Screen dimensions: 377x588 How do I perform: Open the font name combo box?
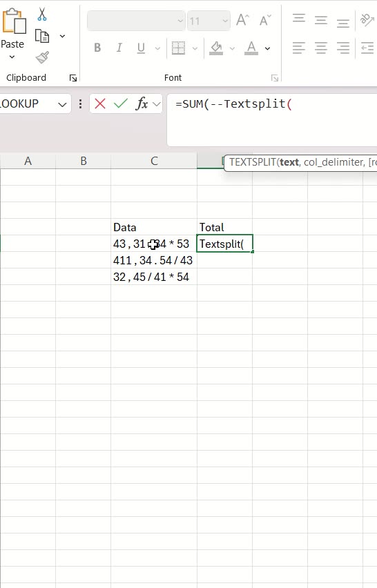[136, 21]
